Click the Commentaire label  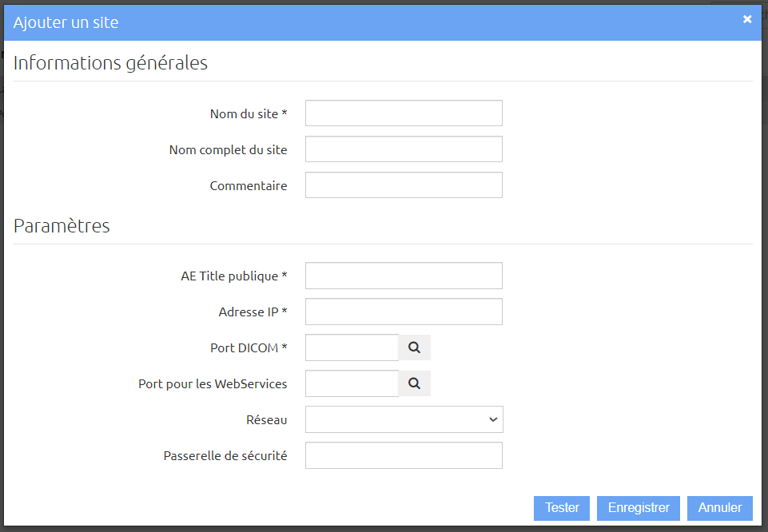(249, 185)
